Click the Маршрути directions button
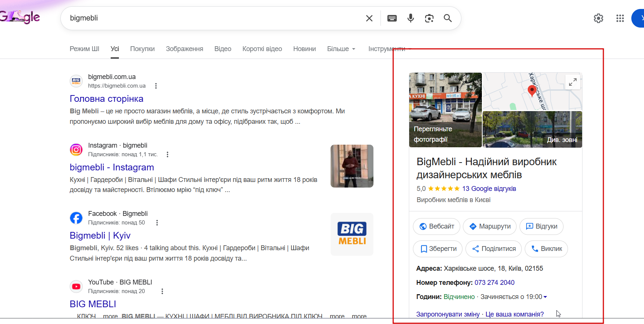644x324 pixels. (x=490, y=226)
